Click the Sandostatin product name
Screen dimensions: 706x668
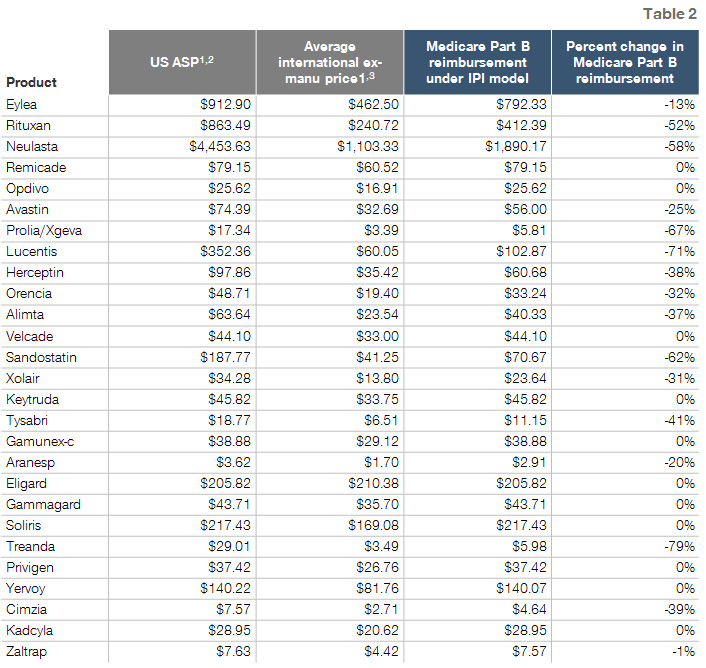[41, 357]
